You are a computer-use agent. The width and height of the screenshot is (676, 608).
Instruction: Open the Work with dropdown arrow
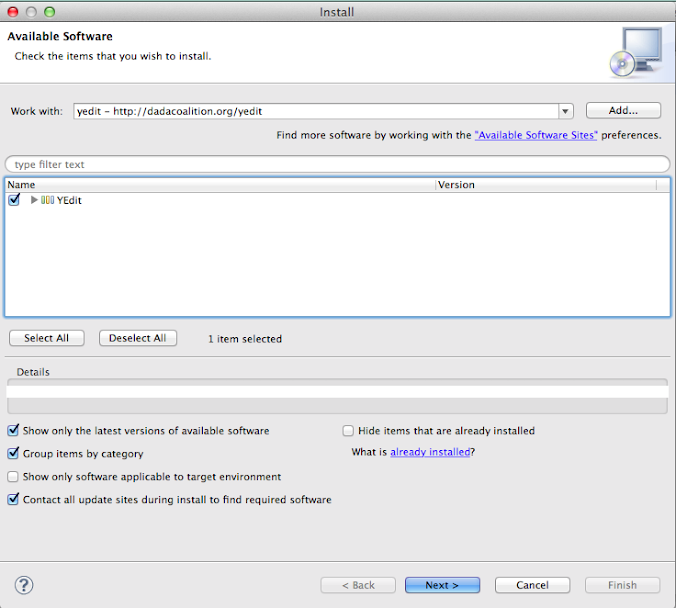pyautogui.click(x=565, y=112)
